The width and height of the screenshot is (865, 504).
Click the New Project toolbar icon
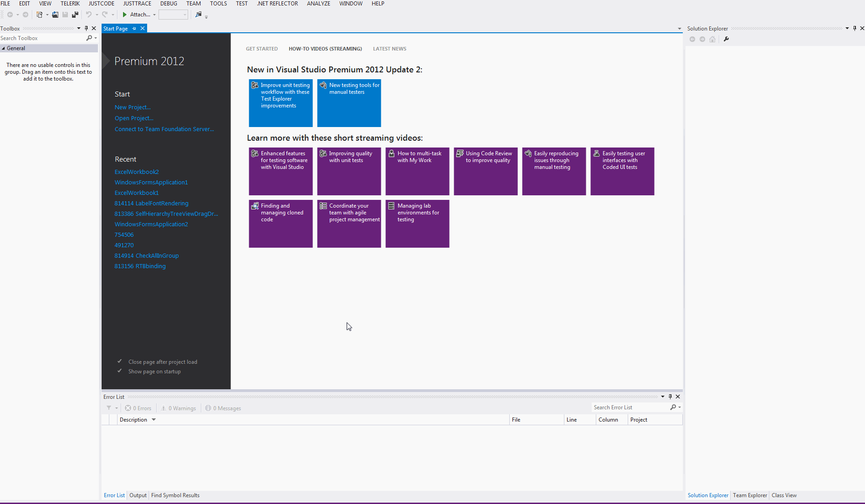[40, 15]
